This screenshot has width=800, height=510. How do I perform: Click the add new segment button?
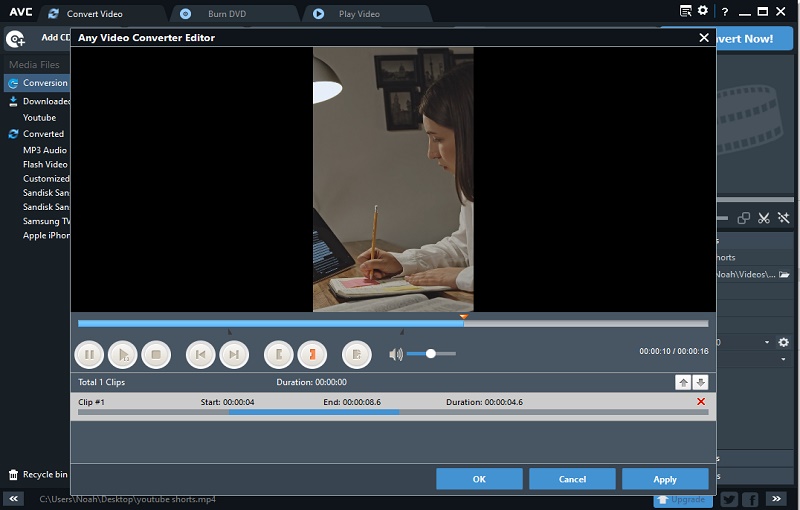point(357,354)
